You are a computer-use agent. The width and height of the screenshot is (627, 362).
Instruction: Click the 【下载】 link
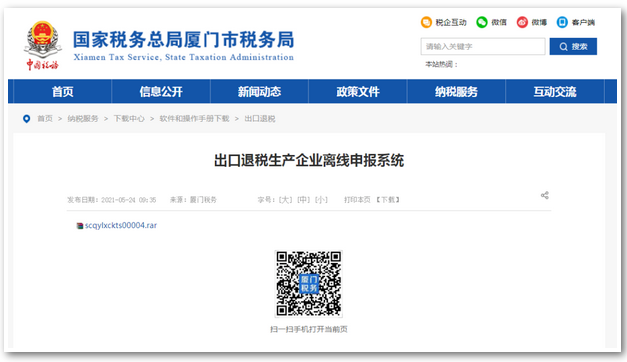click(x=388, y=200)
